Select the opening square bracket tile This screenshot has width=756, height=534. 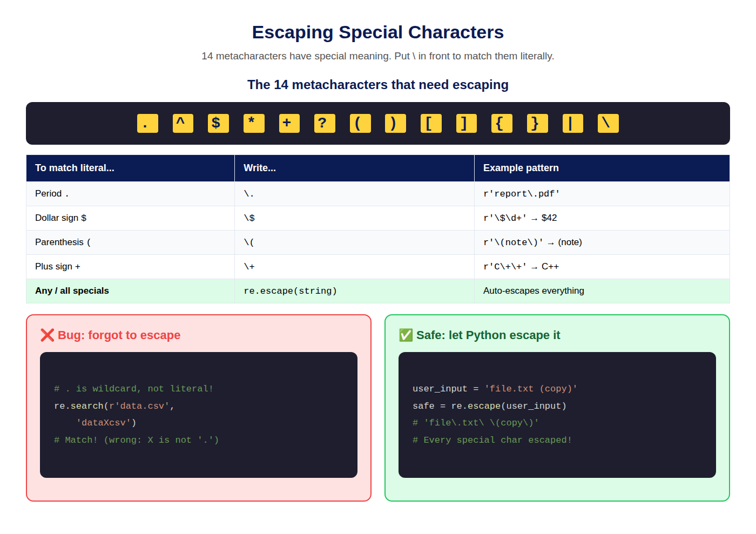(431, 123)
